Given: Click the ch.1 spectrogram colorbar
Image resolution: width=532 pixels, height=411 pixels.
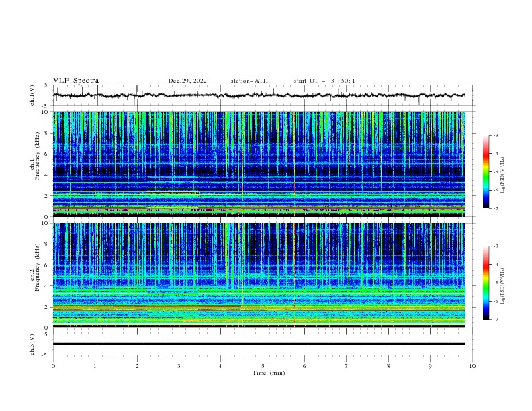Looking at the screenshot, I should pyautogui.click(x=486, y=172).
